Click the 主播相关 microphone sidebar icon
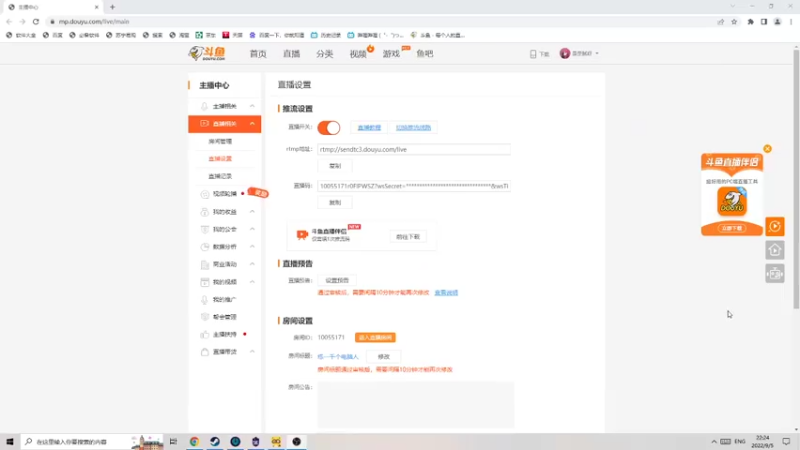 [x=205, y=106]
